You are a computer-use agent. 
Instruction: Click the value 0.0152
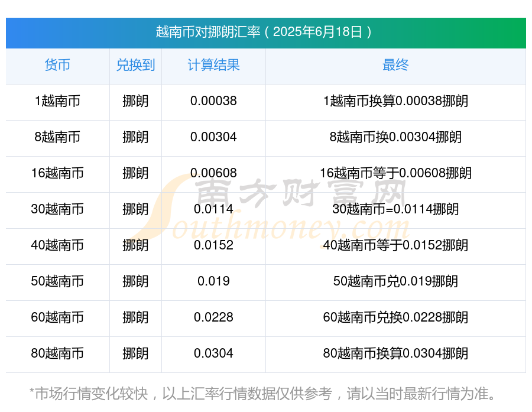point(213,245)
